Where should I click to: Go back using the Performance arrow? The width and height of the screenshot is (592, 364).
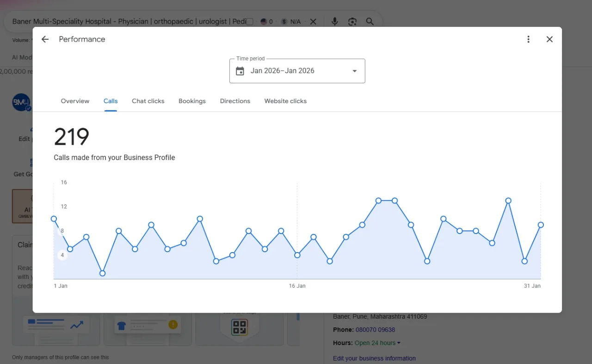point(45,39)
